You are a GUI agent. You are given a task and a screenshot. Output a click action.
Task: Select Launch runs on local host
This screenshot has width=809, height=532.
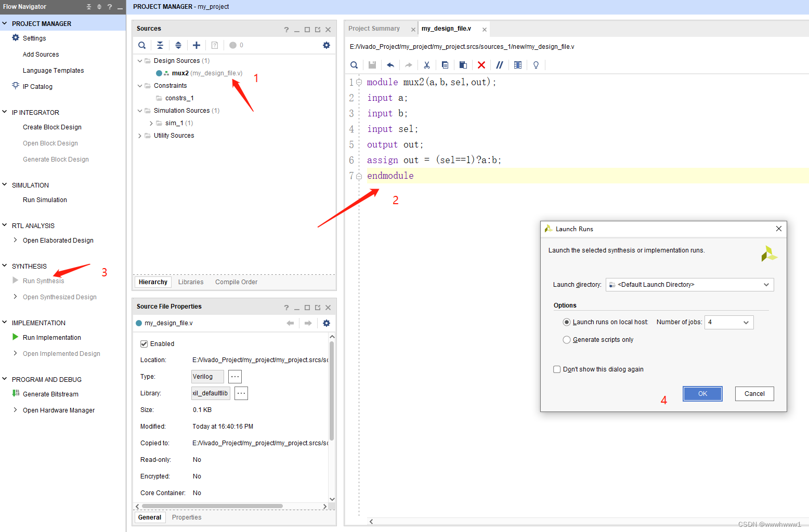(x=567, y=322)
